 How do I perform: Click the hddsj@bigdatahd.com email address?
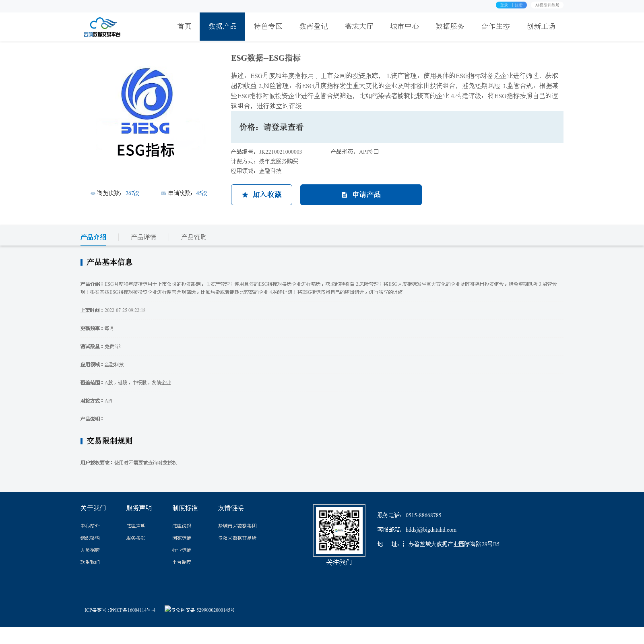click(431, 530)
